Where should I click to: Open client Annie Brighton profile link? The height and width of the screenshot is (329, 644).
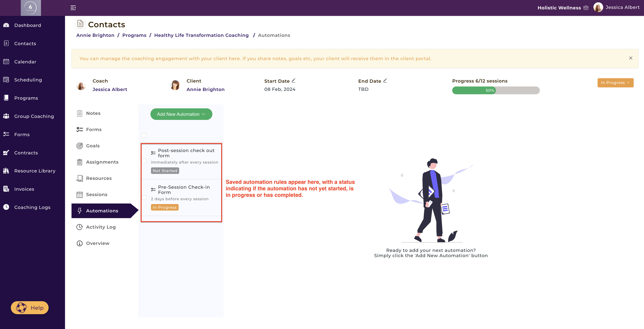tap(206, 89)
